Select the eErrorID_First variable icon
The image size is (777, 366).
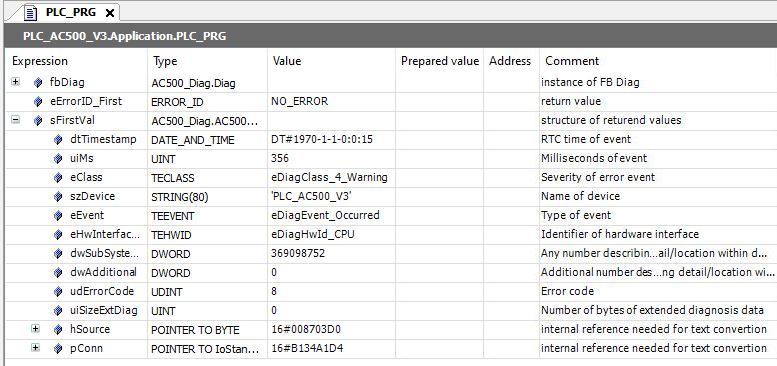(38, 102)
